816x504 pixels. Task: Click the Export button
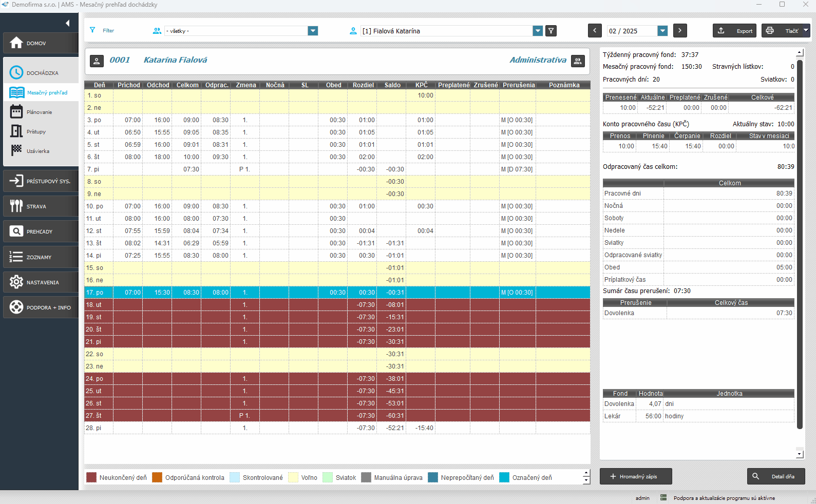[x=734, y=31]
